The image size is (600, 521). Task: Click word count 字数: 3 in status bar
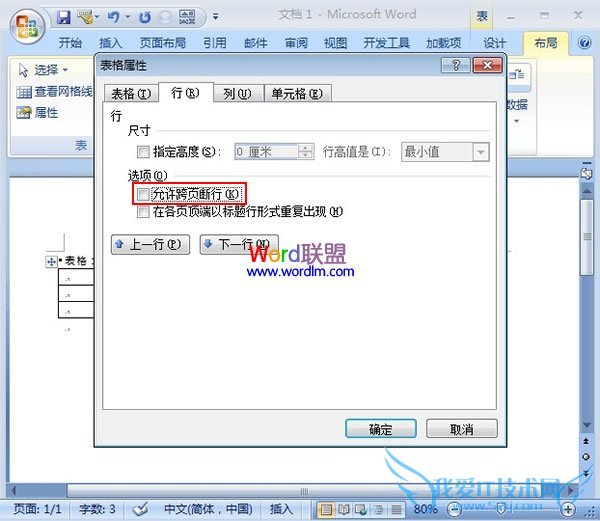97,509
